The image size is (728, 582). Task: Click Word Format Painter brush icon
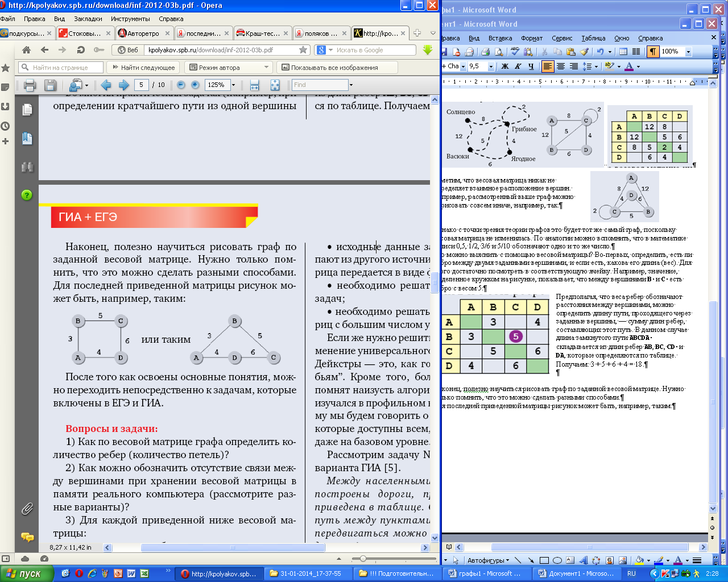tap(584, 51)
